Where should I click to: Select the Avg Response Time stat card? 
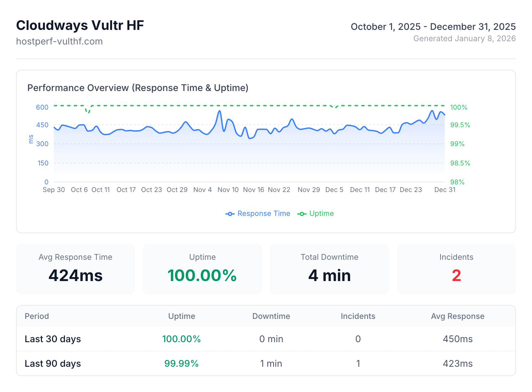(75, 269)
